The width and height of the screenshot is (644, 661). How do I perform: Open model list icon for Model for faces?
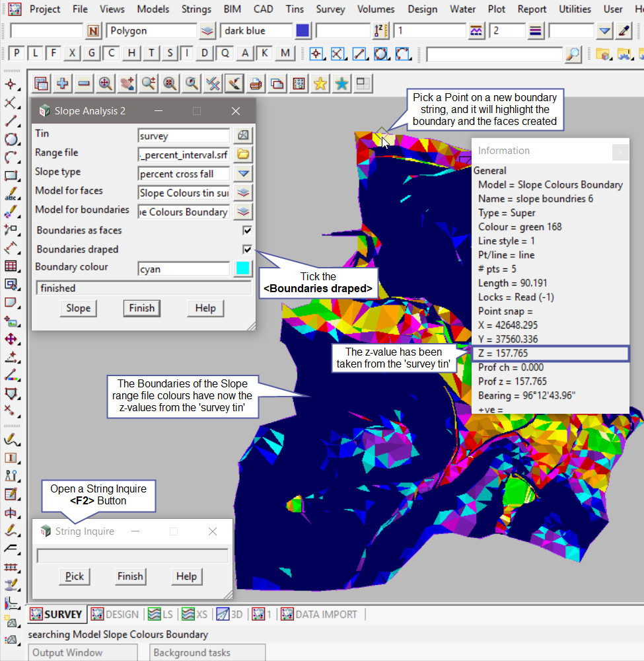[244, 193]
